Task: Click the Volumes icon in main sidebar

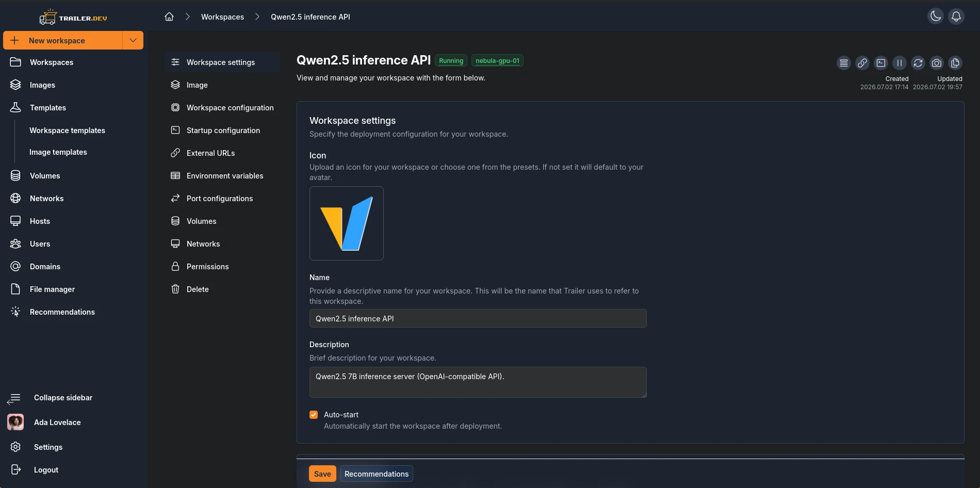Action: [x=15, y=176]
